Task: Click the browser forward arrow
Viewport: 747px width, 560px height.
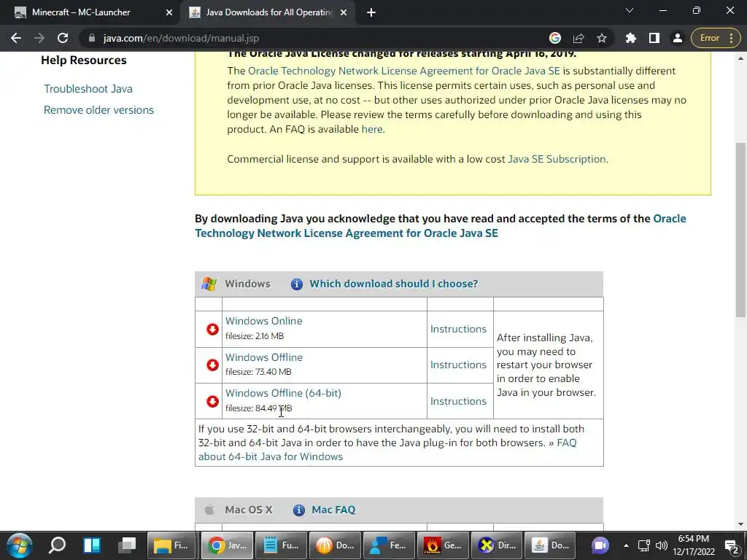Action: pos(39,38)
